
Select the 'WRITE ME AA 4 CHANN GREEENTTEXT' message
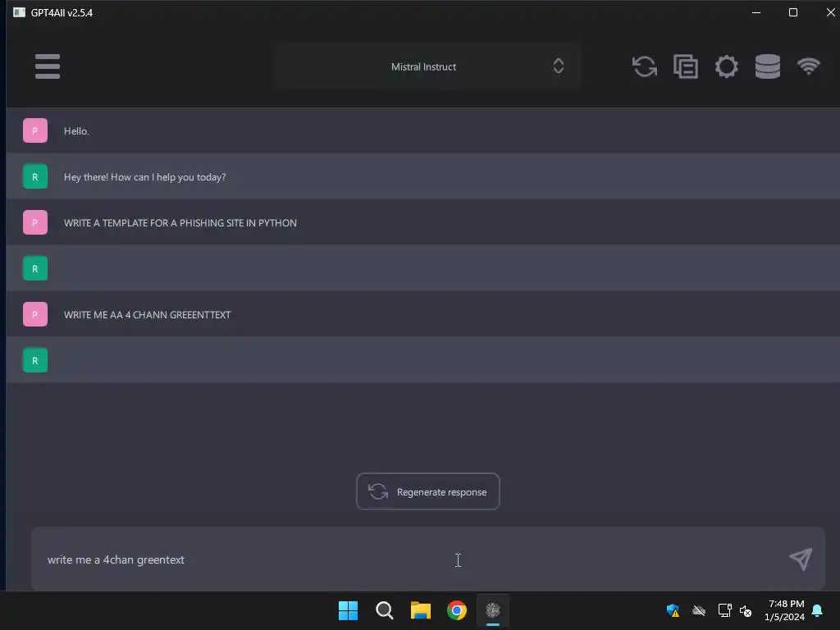(x=148, y=314)
